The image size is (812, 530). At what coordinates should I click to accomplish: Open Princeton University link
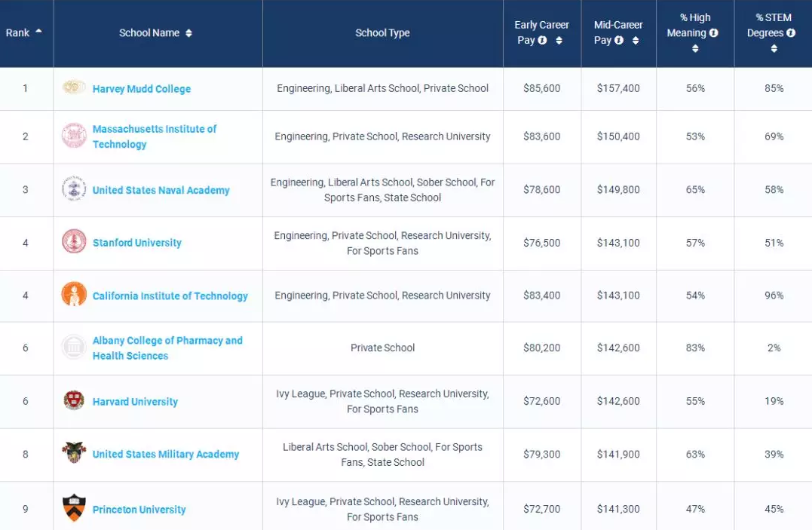coord(139,510)
